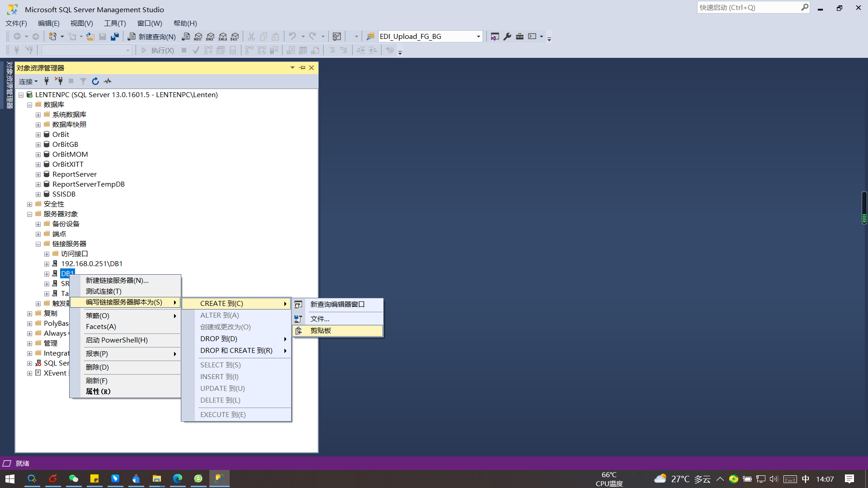Select the LENTENPC server root node
The width and height of the screenshot is (868, 488).
(x=126, y=95)
